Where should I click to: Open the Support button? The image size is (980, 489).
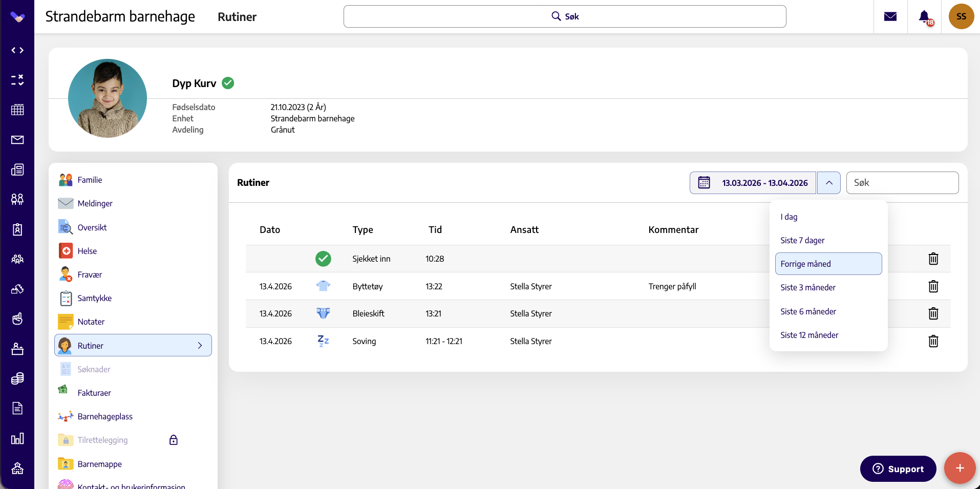click(x=898, y=469)
